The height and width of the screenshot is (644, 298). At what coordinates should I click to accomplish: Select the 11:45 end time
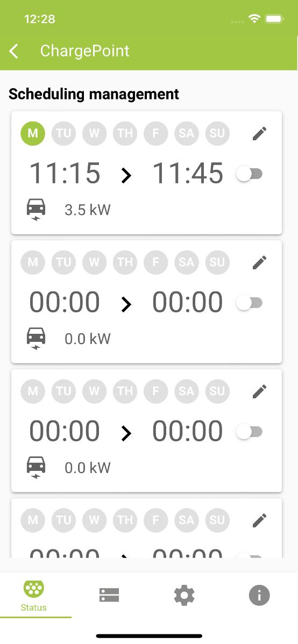(x=188, y=173)
